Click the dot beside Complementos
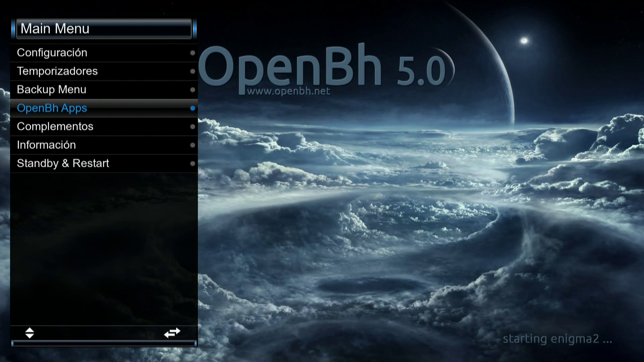Viewport: 644px width, 362px height. coord(193,127)
